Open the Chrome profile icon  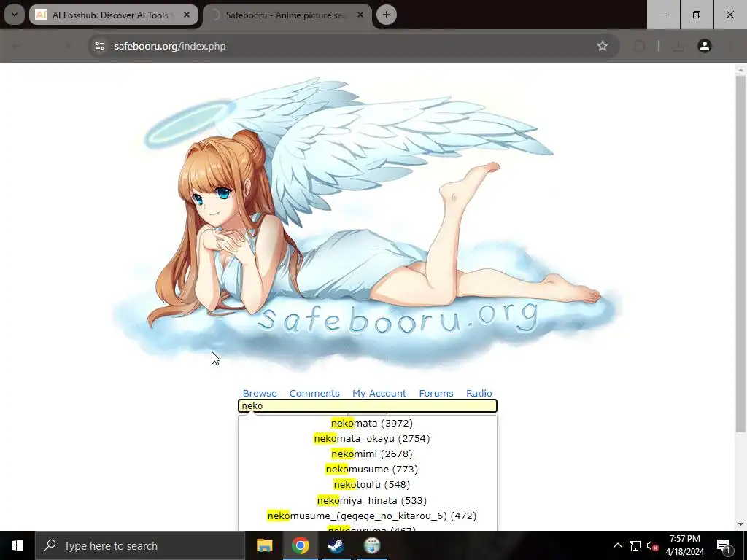(704, 46)
